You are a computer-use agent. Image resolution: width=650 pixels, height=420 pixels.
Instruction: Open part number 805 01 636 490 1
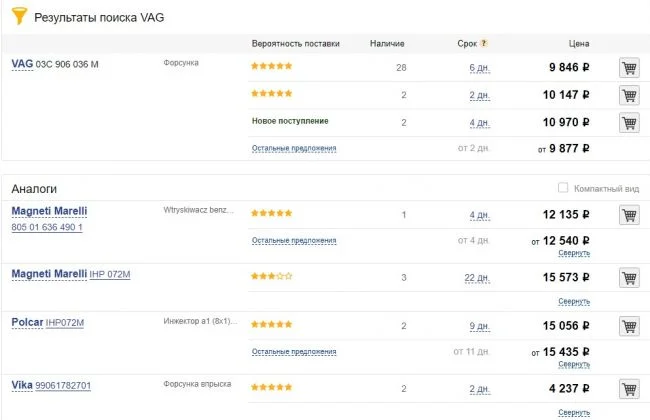coord(47,228)
